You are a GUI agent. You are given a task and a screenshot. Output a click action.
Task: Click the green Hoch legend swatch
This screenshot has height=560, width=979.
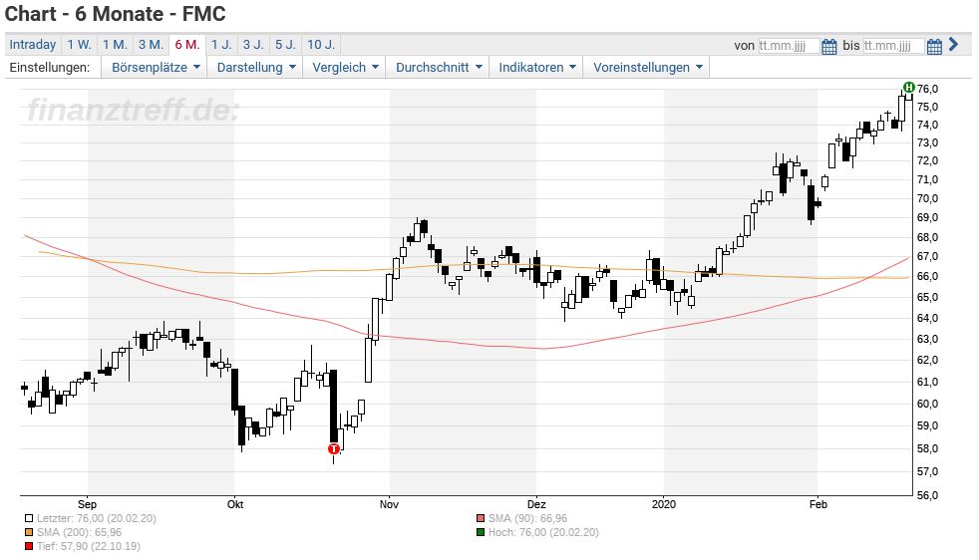pos(481,532)
